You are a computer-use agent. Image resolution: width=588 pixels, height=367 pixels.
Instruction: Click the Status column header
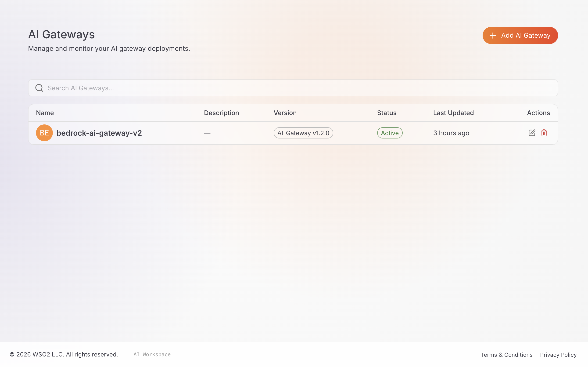pos(387,113)
